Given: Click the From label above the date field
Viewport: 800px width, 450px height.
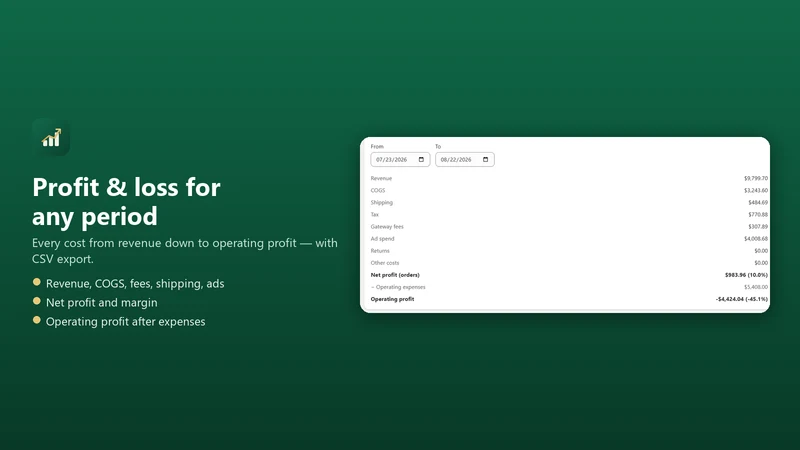Looking at the screenshot, I should point(377,146).
